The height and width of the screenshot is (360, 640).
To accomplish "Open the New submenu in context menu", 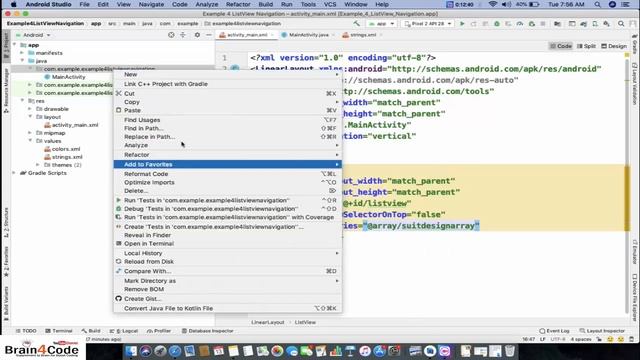I will pos(227,74).
